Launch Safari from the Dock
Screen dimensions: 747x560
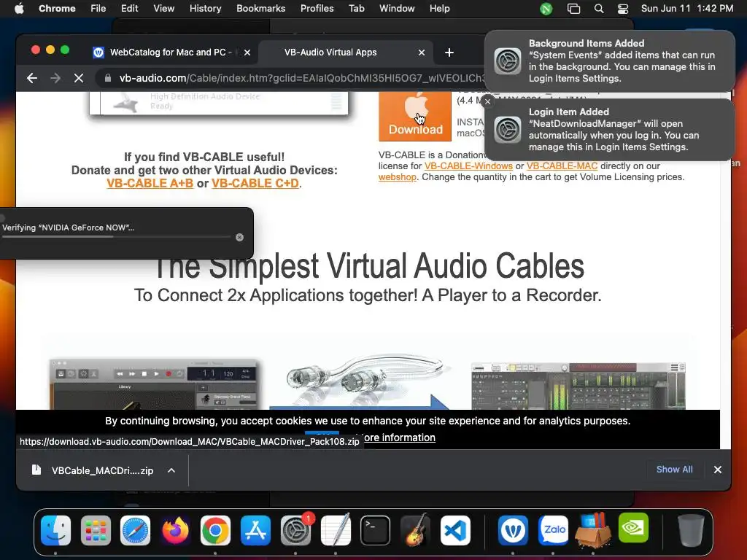pos(135,530)
